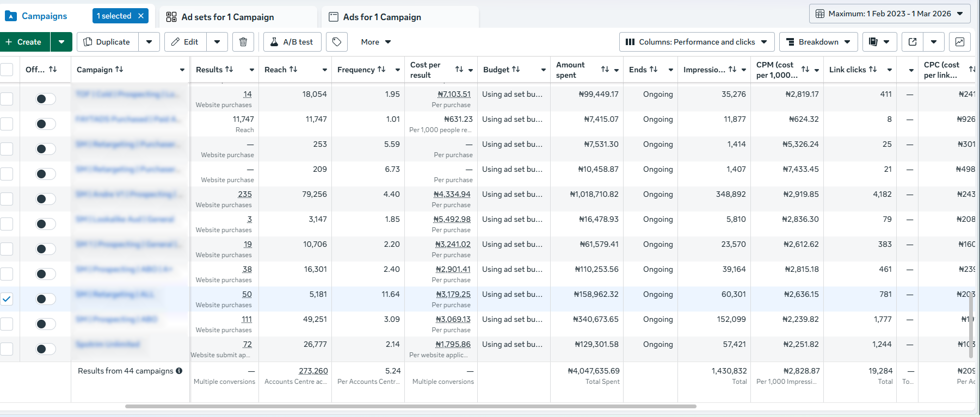Open the export icon button

click(x=913, y=42)
